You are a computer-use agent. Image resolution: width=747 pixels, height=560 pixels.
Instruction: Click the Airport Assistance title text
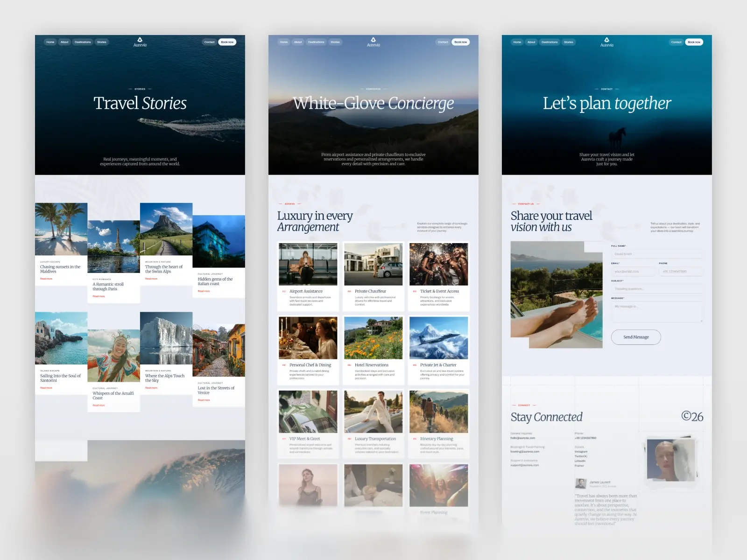(306, 291)
